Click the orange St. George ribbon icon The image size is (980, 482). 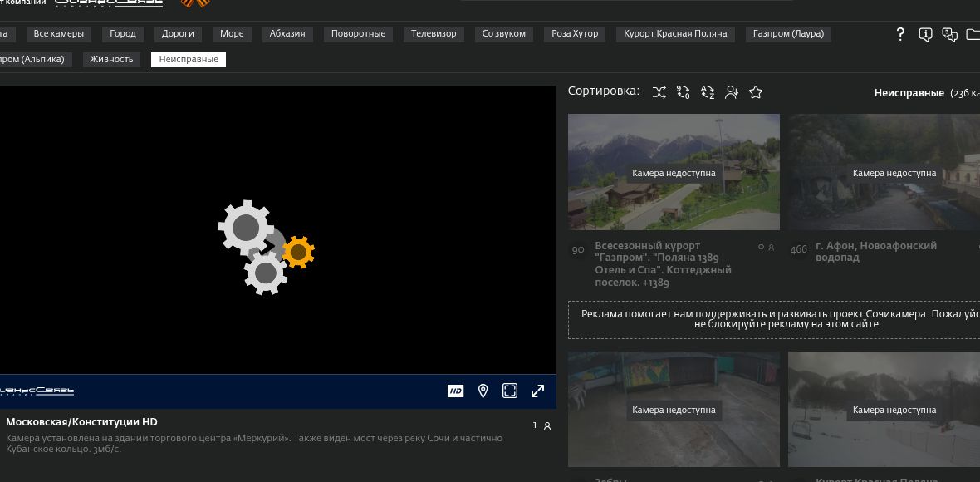pyautogui.click(x=196, y=3)
